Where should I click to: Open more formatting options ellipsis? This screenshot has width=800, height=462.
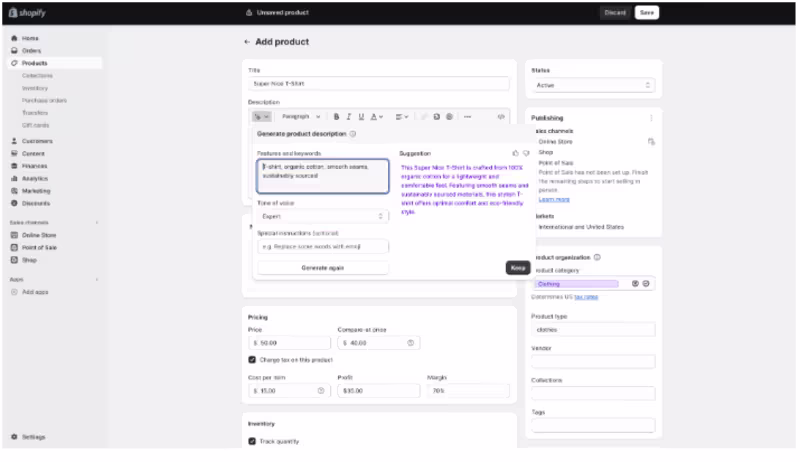[x=467, y=117]
